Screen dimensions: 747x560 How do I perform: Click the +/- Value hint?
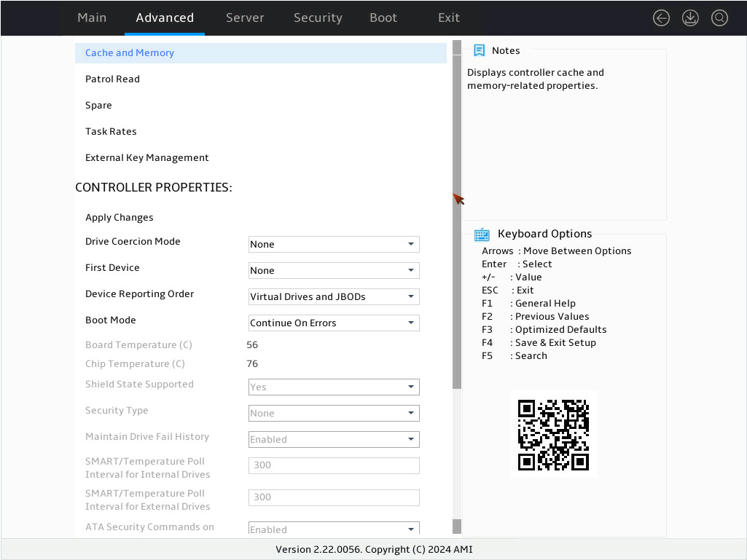512,277
